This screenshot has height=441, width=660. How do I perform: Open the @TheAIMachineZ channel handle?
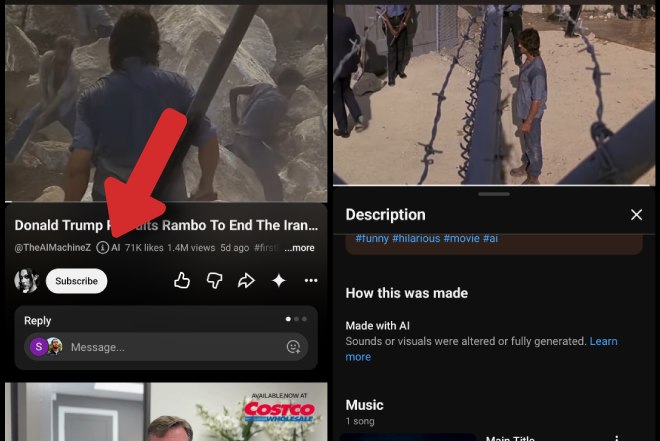pos(53,247)
